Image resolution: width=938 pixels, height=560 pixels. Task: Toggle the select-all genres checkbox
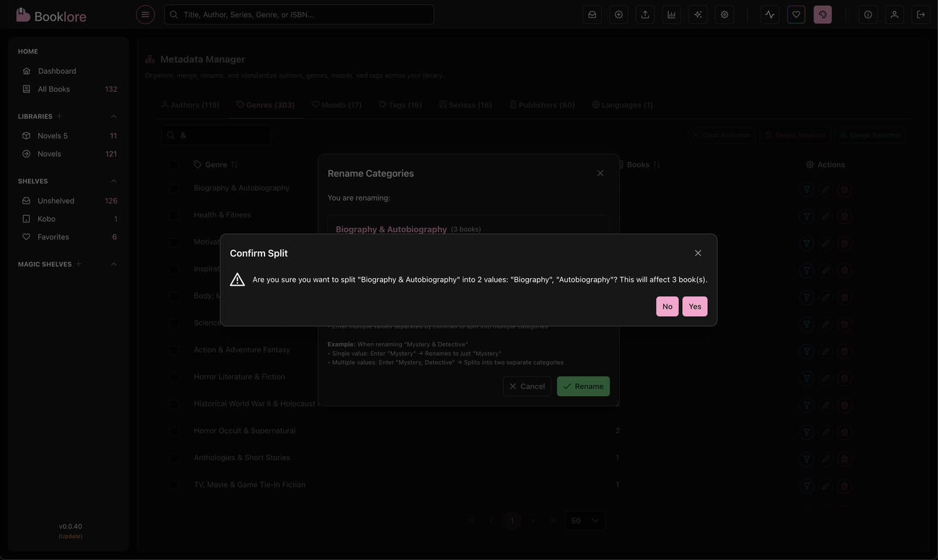pos(174,165)
